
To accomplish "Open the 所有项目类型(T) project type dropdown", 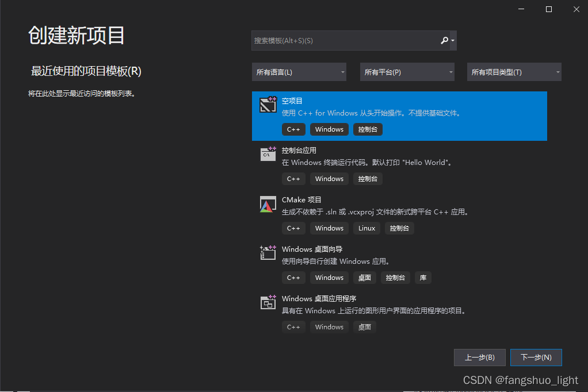I will pyautogui.click(x=514, y=72).
